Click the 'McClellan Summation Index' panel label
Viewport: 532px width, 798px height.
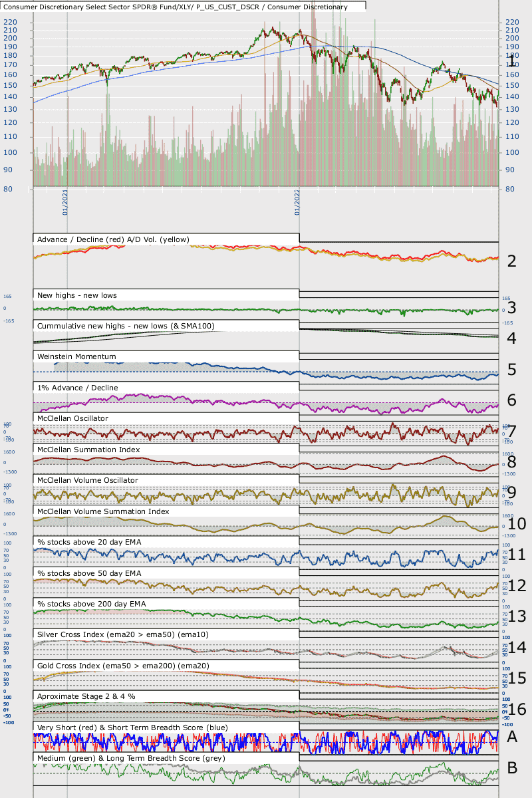click(x=89, y=450)
